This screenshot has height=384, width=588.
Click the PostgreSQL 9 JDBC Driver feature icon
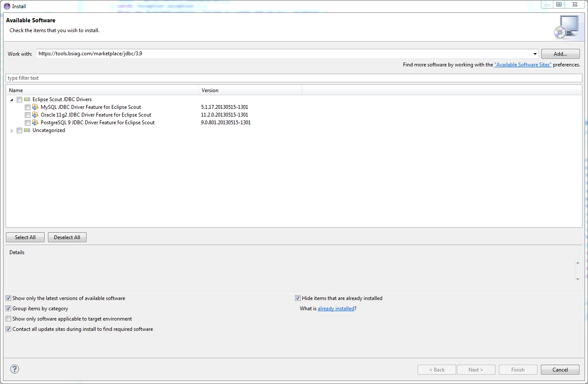pyautogui.click(x=36, y=123)
